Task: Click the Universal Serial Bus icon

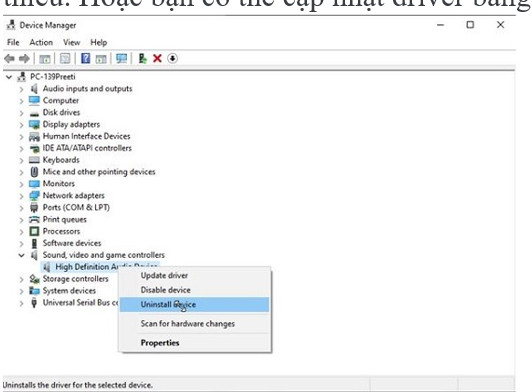Action: (34, 302)
